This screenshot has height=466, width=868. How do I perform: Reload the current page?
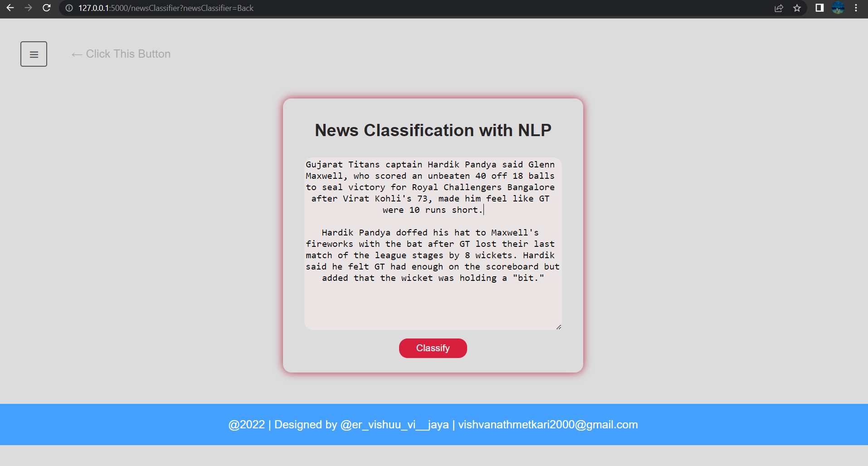tap(47, 8)
